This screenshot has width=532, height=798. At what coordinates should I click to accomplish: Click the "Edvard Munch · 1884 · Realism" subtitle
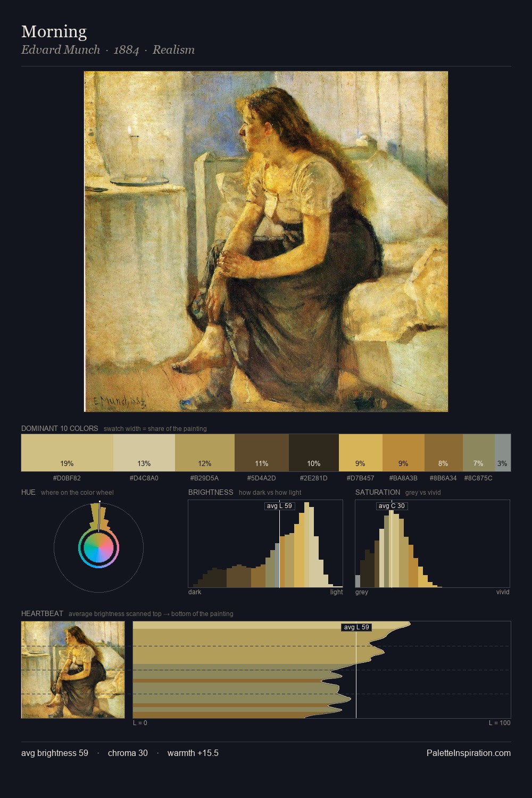[x=108, y=50]
